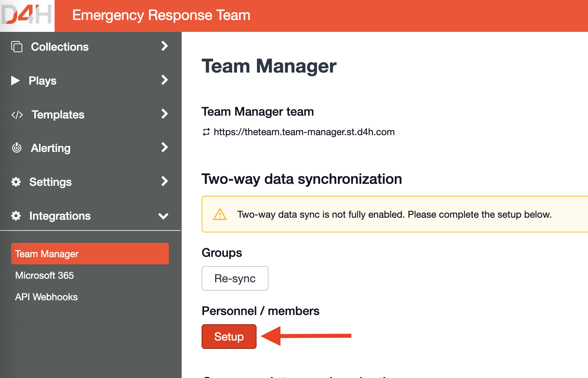This screenshot has width=588, height=378.
Task: Click the Emergency Response Team header title
Action: [161, 15]
